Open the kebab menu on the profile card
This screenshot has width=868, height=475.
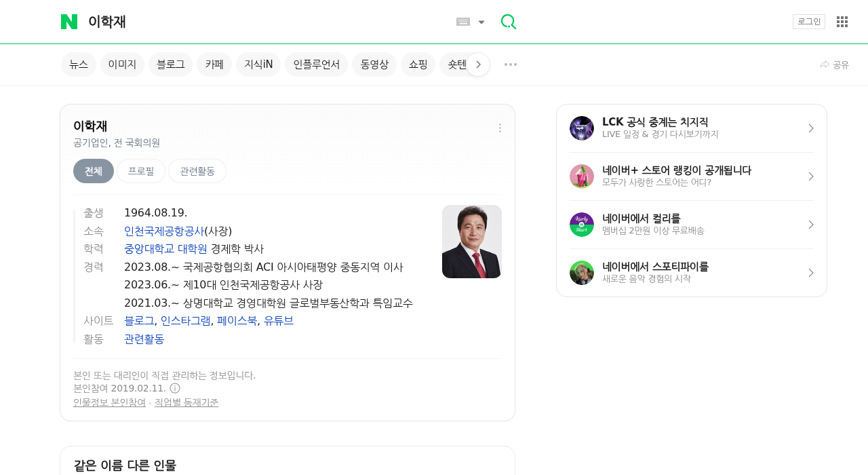(499, 128)
